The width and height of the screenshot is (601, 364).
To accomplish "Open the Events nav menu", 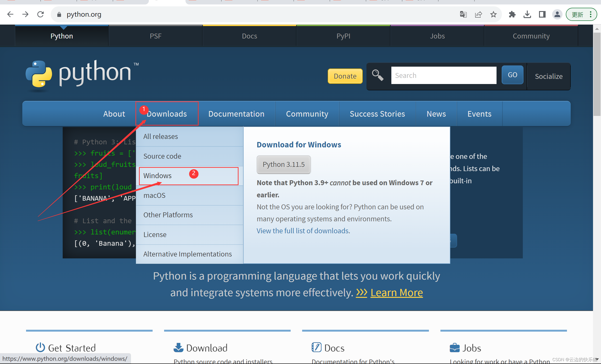I will pyautogui.click(x=479, y=114).
